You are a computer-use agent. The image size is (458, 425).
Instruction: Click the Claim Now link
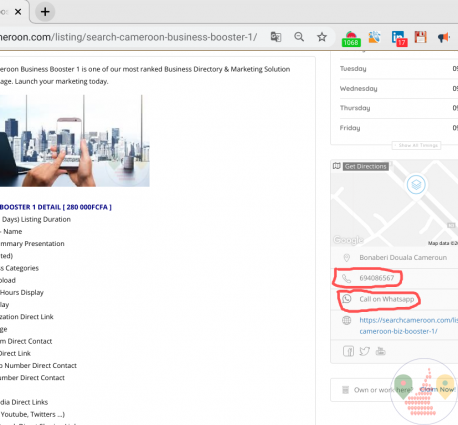(438, 389)
